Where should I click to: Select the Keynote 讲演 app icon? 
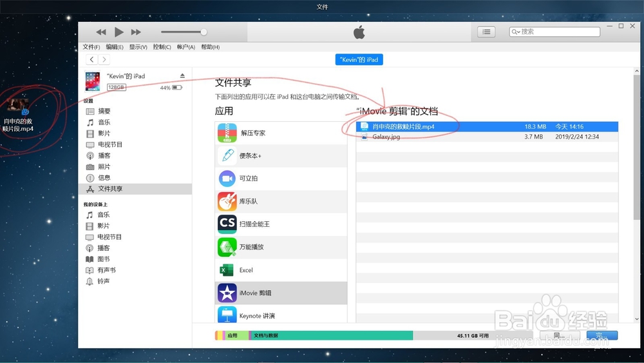coord(227,315)
